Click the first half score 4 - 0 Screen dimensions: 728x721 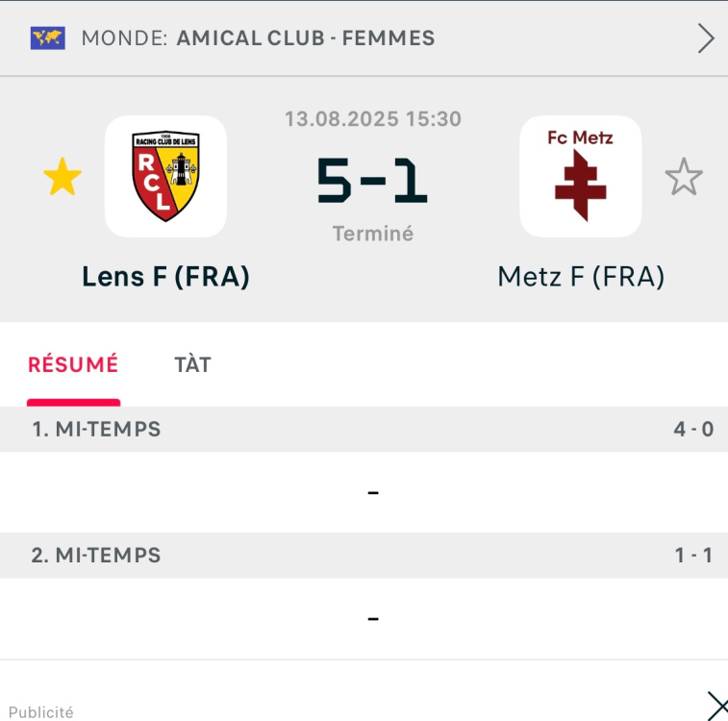click(x=693, y=430)
